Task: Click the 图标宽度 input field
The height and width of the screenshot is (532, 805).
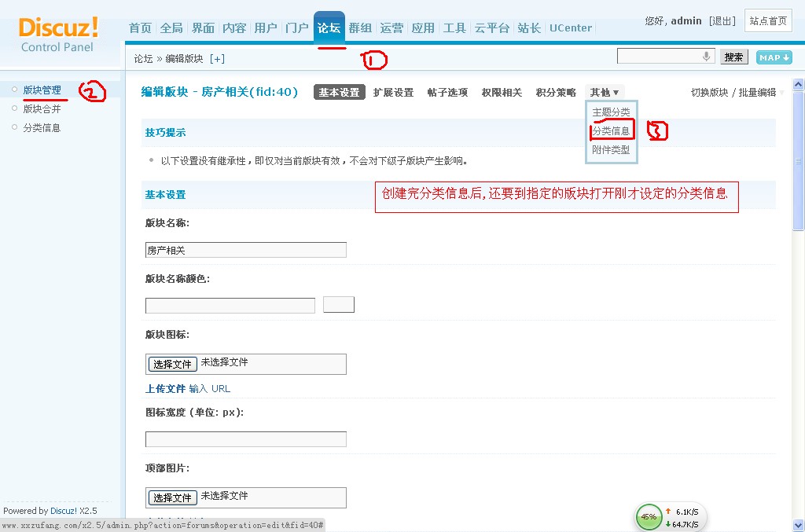Action: [x=246, y=439]
